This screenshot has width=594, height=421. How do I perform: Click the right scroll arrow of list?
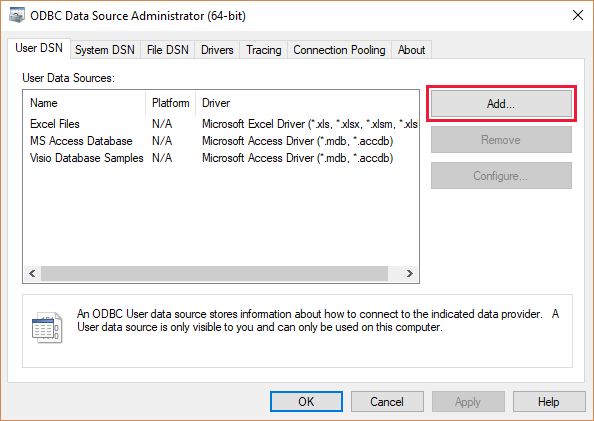pyautogui.click(x=410, y=274)
